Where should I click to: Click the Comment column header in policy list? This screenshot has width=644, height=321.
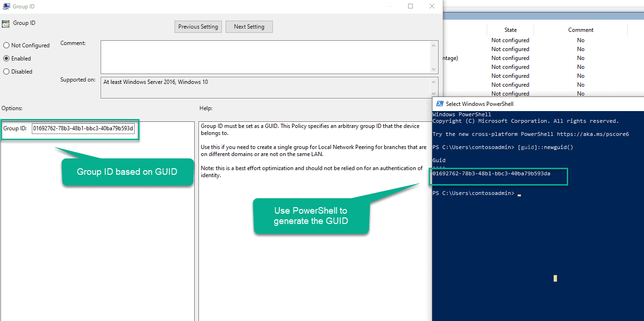(581, 30)
